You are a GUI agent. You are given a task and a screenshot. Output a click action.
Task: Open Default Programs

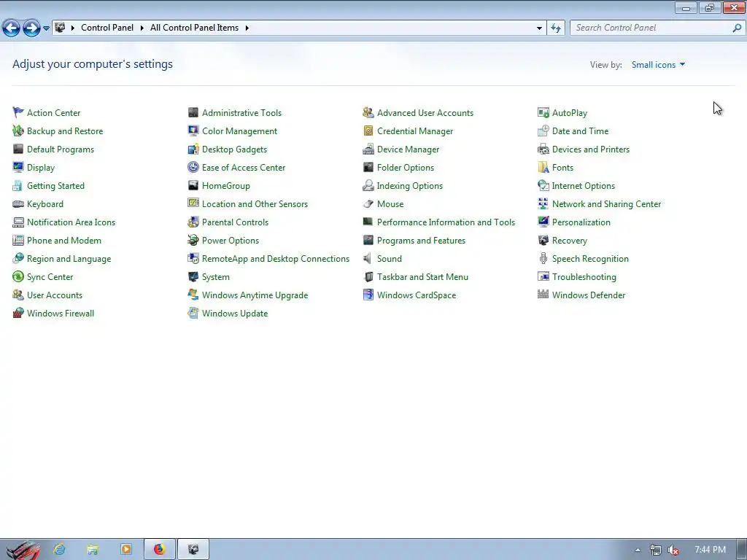pos(61,149)
